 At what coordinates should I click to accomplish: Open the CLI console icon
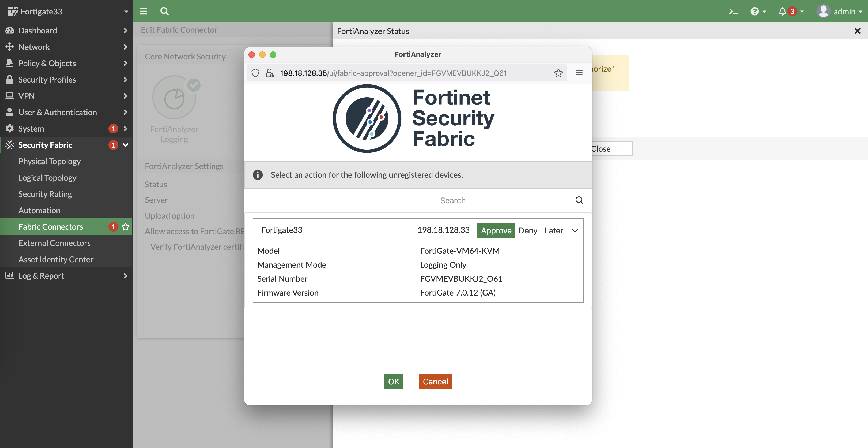[x=733, y=12]
